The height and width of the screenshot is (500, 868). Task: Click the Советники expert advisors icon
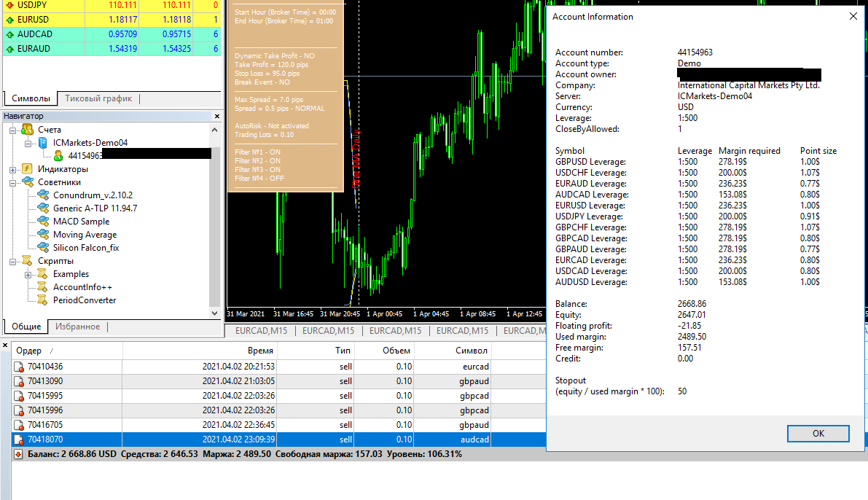pos(28,182)
